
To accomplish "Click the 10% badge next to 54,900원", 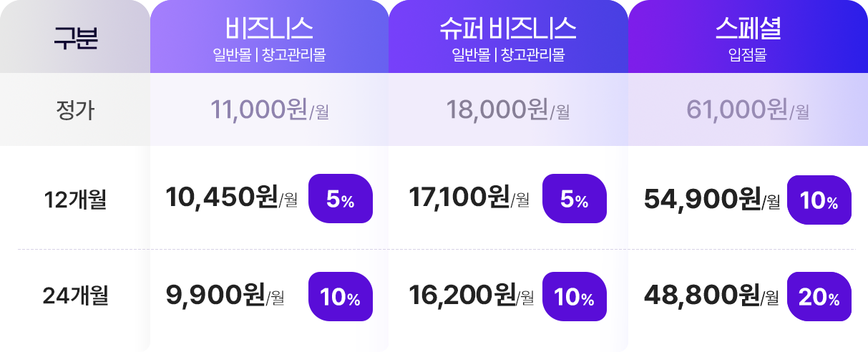I will (819, 199).
